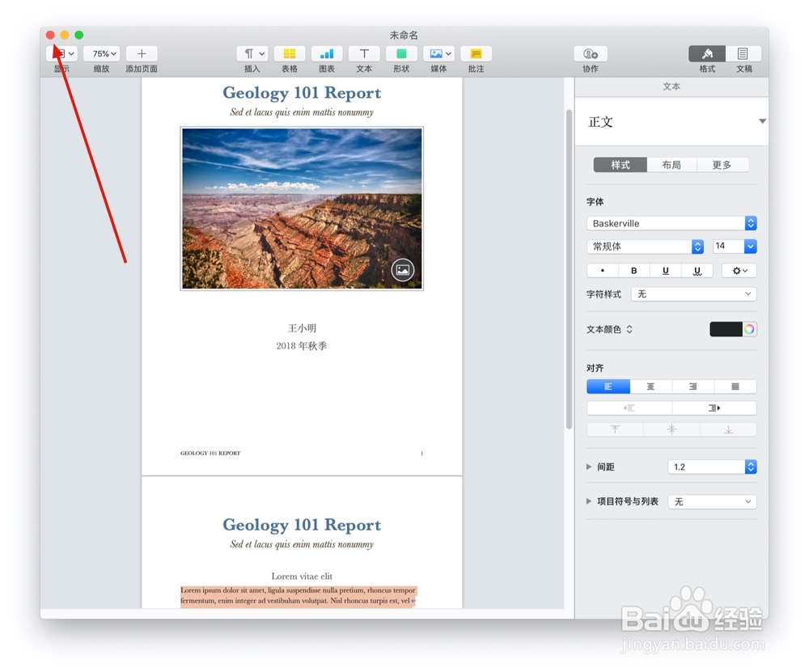This screenshot has height=672, width=809.
Task: Insert a chart with the Chart icon
Action: click(327, 53)
